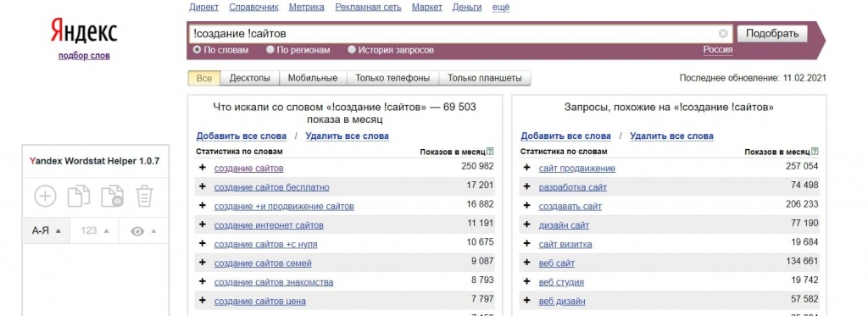Add 'создание сайтов семей' with its plus icon
This screenshot has width=868, height=316.
[x=202, y=263]
